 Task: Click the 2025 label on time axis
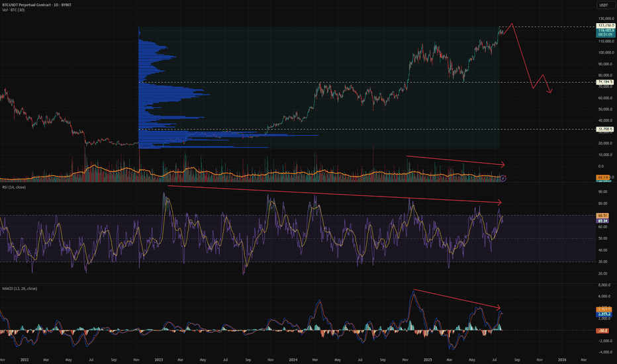click(428, 359)
